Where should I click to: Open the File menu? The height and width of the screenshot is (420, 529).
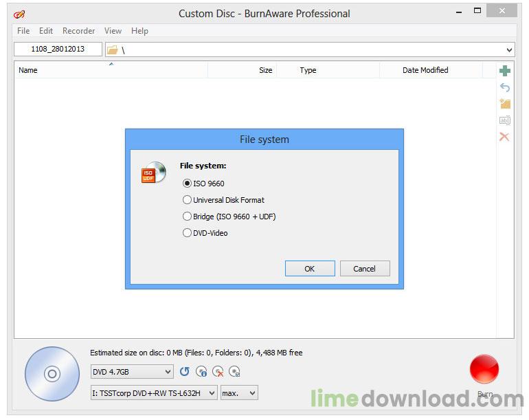click(23, 31)
